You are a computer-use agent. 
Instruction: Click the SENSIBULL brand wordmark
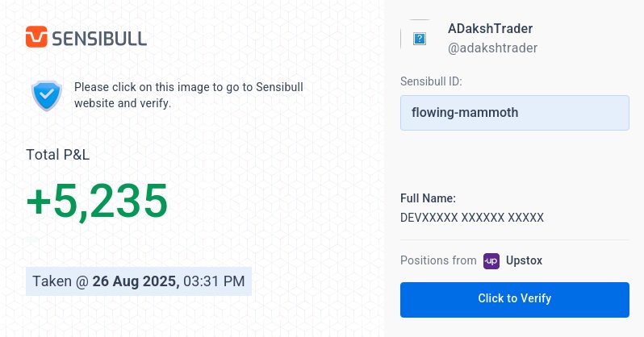pyautogui.click(x=99, y=39)
